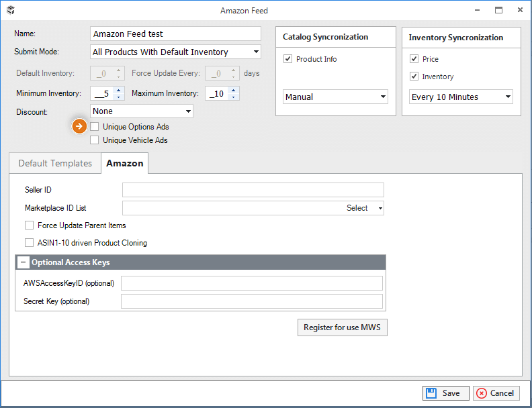Check Force Update Parent Items
The image size is (532, 408).
point(29,225)
